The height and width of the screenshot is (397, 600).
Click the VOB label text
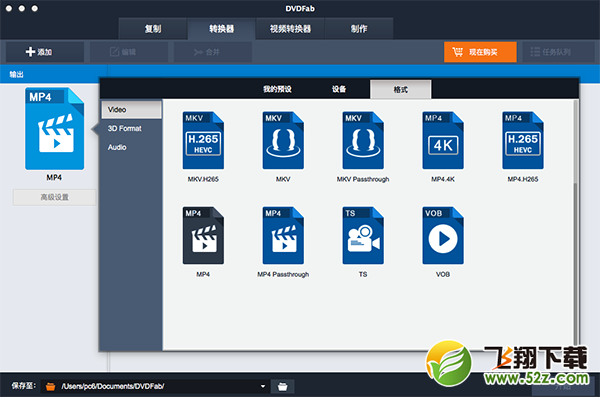tap(443, 274)
